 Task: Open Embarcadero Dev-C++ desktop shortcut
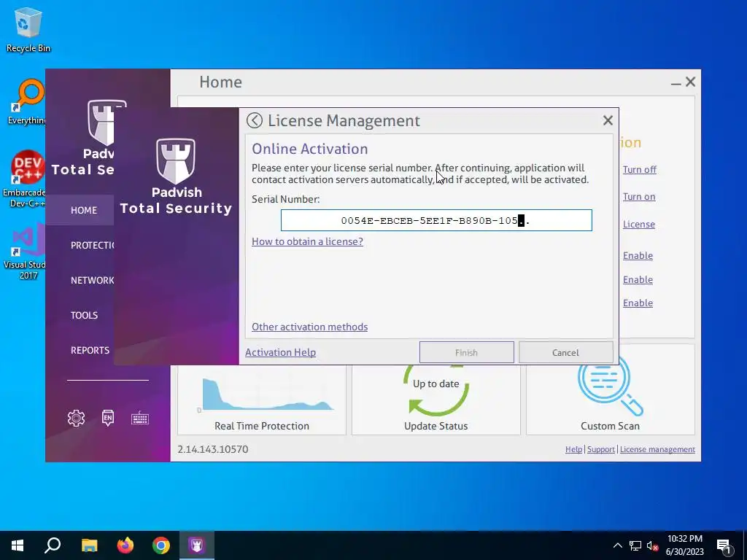pyautogui.click(x=26, y=179)
